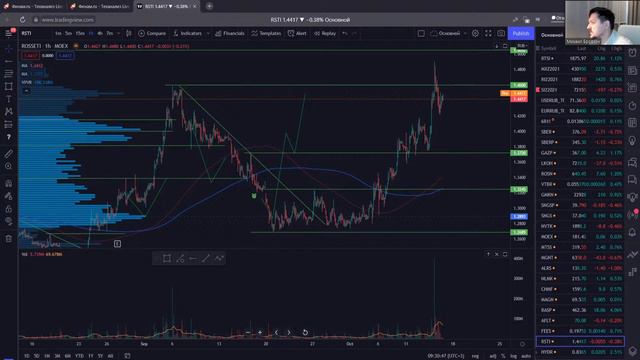Enter fullscreen chart mode
Screen dimensions: 640x360
tap(489, 33)
